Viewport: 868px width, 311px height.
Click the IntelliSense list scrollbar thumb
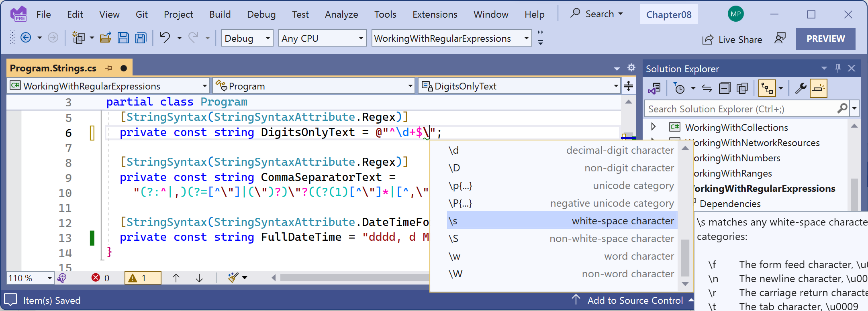point(685,258)
